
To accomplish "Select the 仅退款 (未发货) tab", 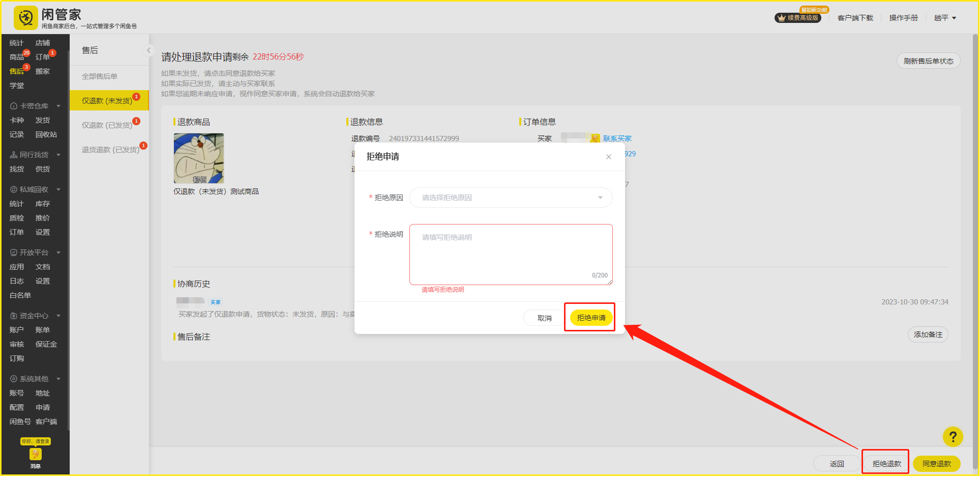I will 107,101.
